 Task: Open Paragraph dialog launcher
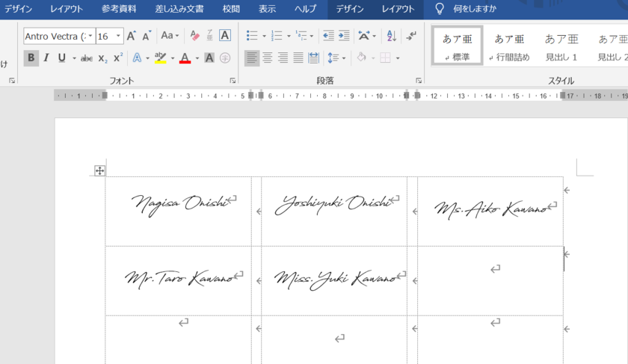(x=419, y=81)
